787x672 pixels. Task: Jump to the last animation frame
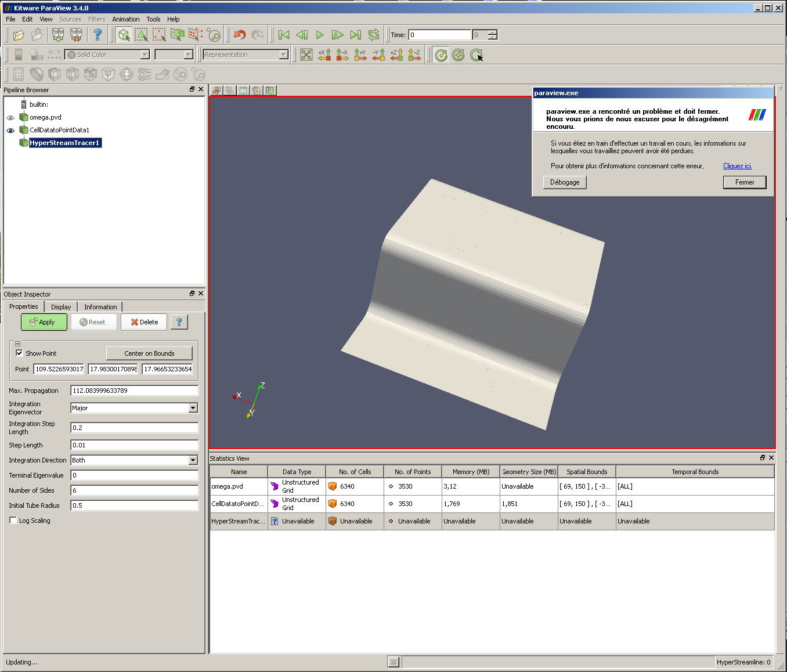click(356, 35)
